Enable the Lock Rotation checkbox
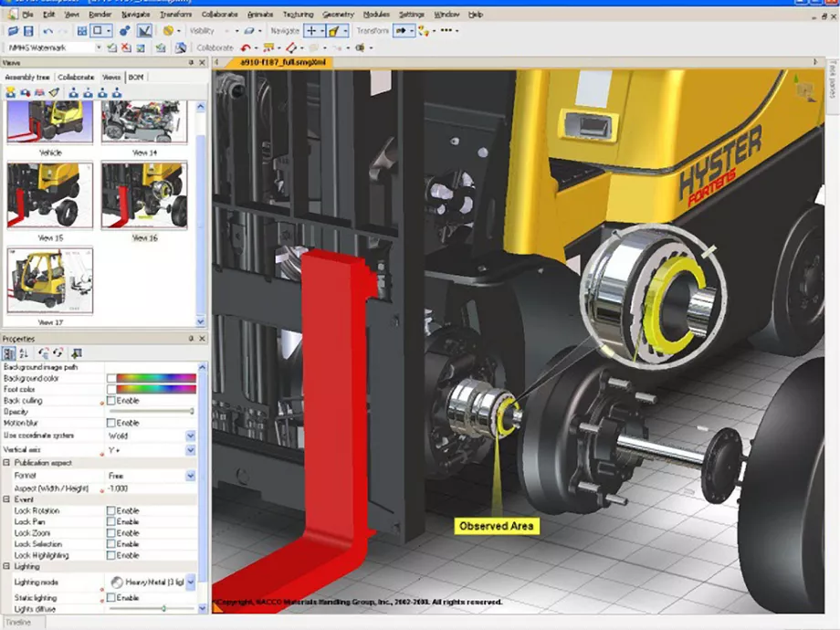 (x=110, y=510)
